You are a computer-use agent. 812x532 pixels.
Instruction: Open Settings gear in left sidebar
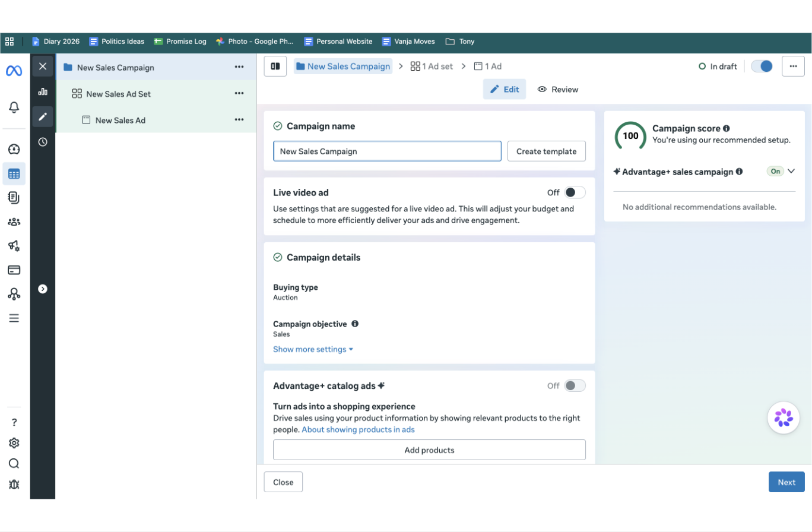point(14,443)
